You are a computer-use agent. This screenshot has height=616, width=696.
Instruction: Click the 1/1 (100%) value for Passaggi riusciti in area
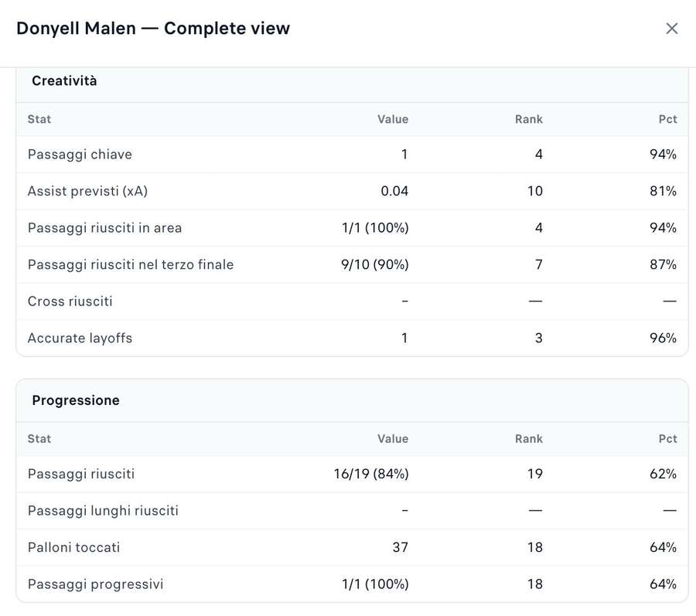coord(375,228)
